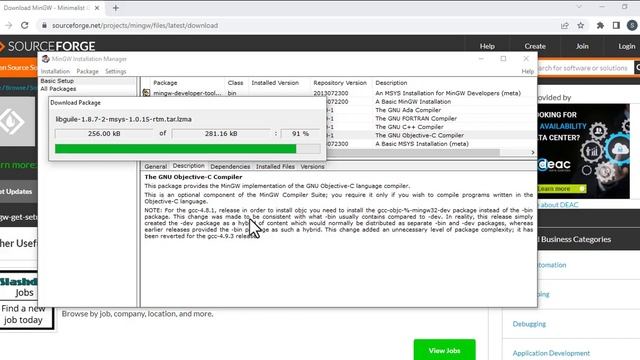640x360 pixels.
Task: Close the Download MinGW browser tab
Action: pos(97,8)
